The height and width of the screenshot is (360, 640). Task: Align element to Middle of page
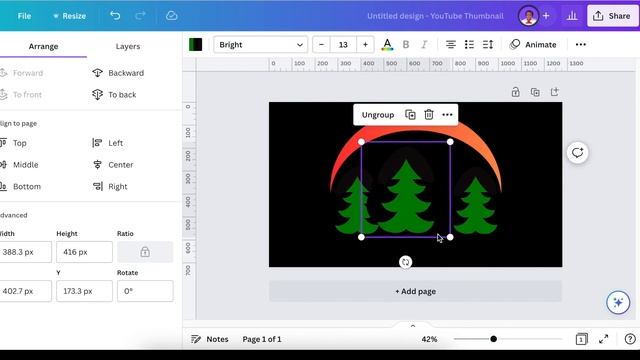click(x=20, y=165)
